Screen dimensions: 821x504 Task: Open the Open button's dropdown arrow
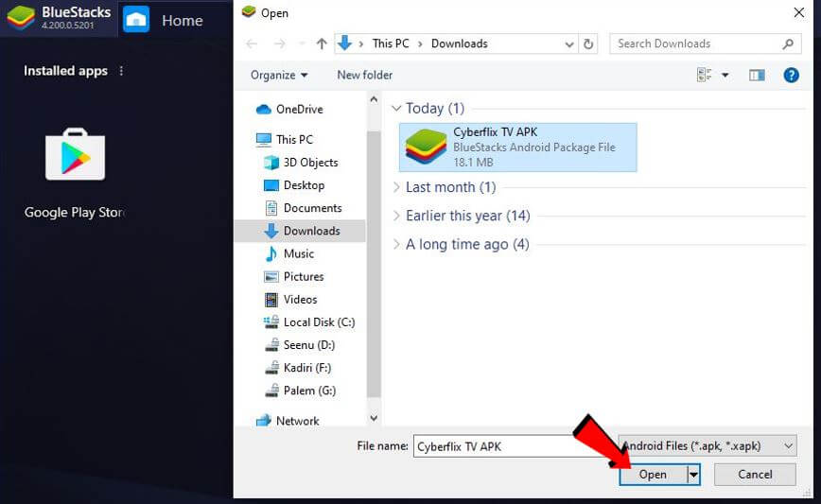tap(693, 475)
